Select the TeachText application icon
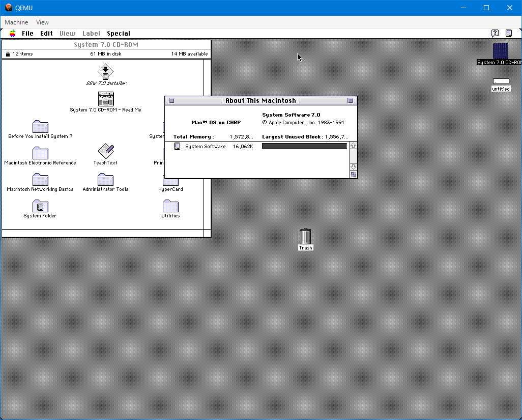This screenshot has height=420, width=522. point(105,151)
